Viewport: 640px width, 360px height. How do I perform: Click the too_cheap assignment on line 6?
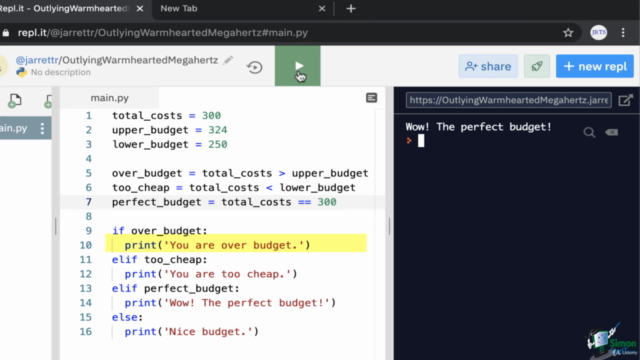(233, 187)
